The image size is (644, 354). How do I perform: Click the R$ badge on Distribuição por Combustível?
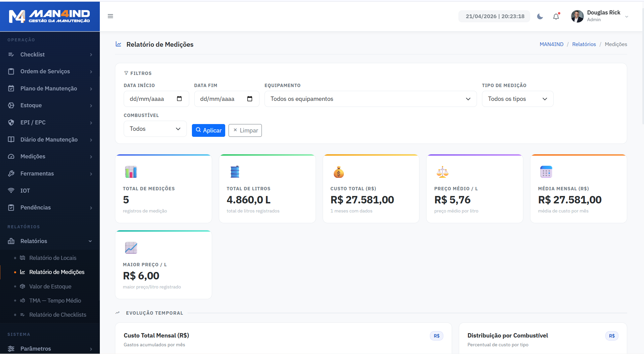pos(611,336)
